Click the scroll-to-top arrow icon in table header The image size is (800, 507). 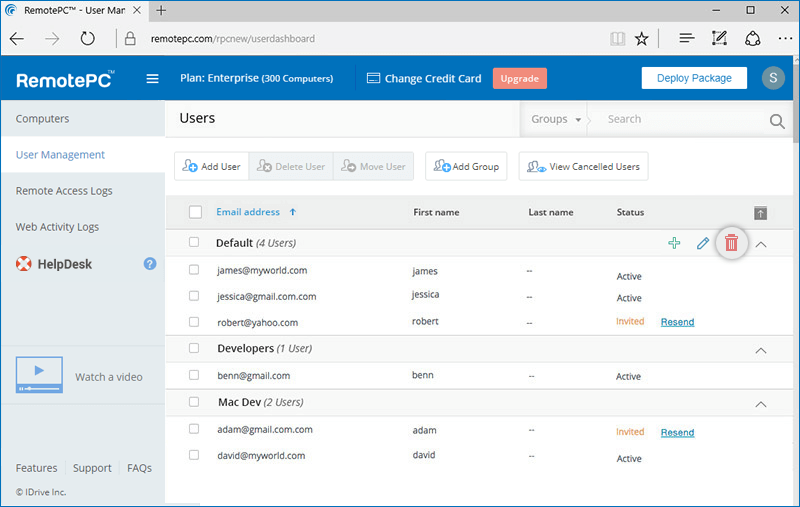tap(760, 213)
